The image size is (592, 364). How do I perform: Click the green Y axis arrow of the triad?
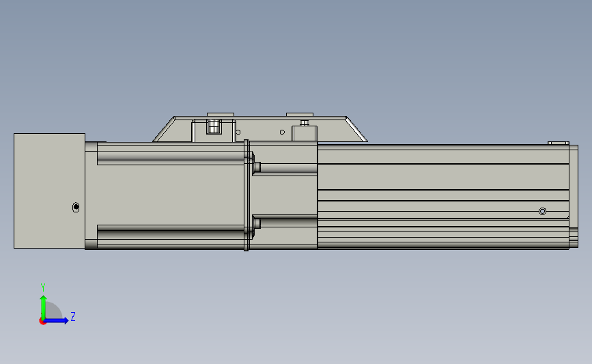coord(43,307)
